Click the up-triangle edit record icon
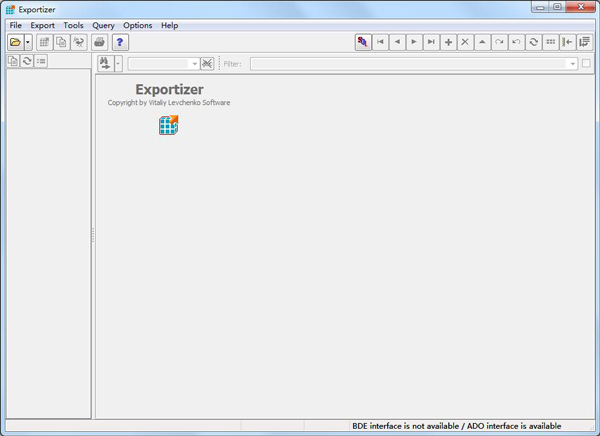The image size is (600, 436). coord(483,42)
